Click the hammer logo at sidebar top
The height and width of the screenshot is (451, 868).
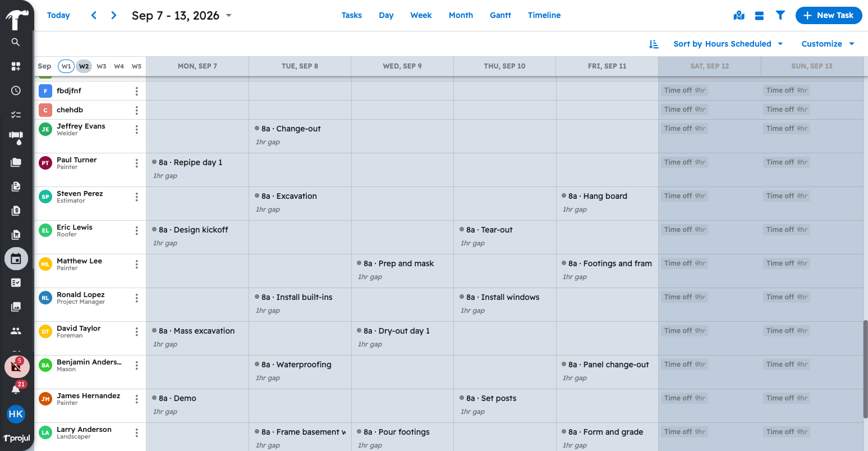[x=16, y=19]
